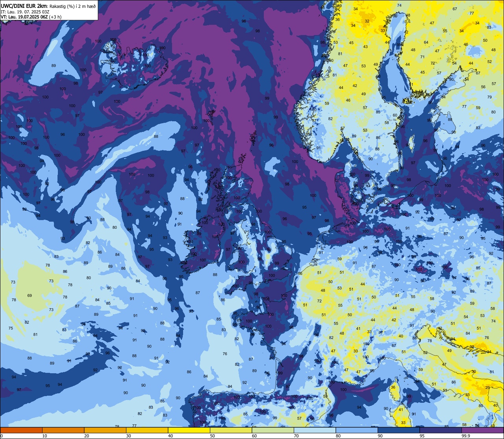504x439 pixels.
Task: Click the '80' legend tick label
Action: pyautogui.click(x=338, y=436)
